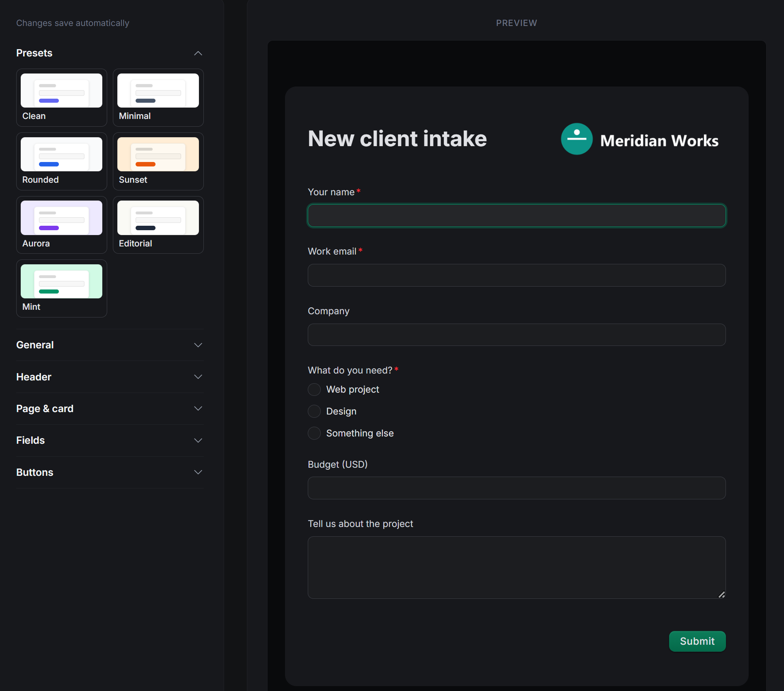Collapse the Presets section
The height and width of the screenshot is (691, 784).
110,53
